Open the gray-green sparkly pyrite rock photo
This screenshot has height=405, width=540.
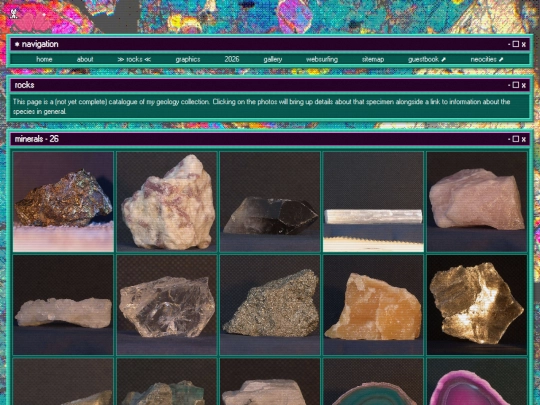270,305
